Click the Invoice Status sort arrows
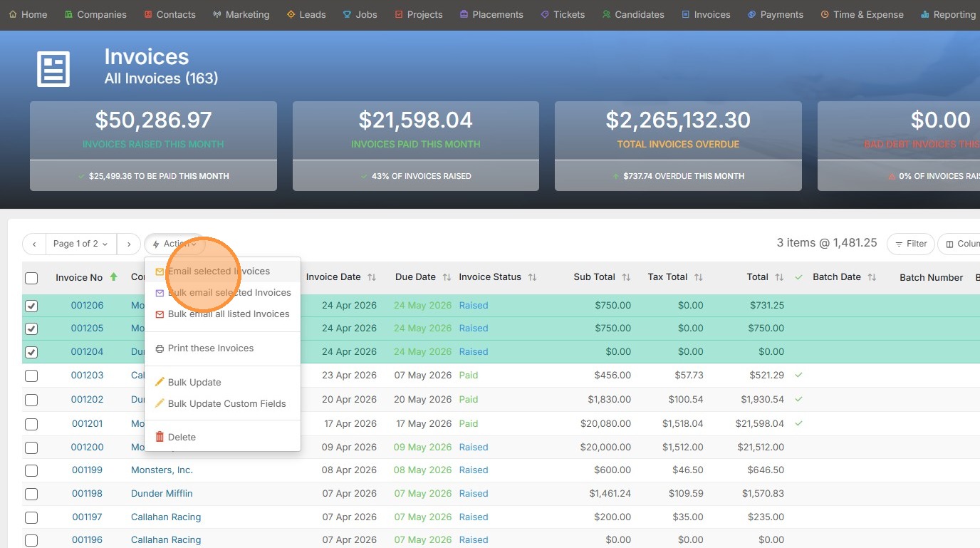This screenshot has height=548, width=980. 532,277
